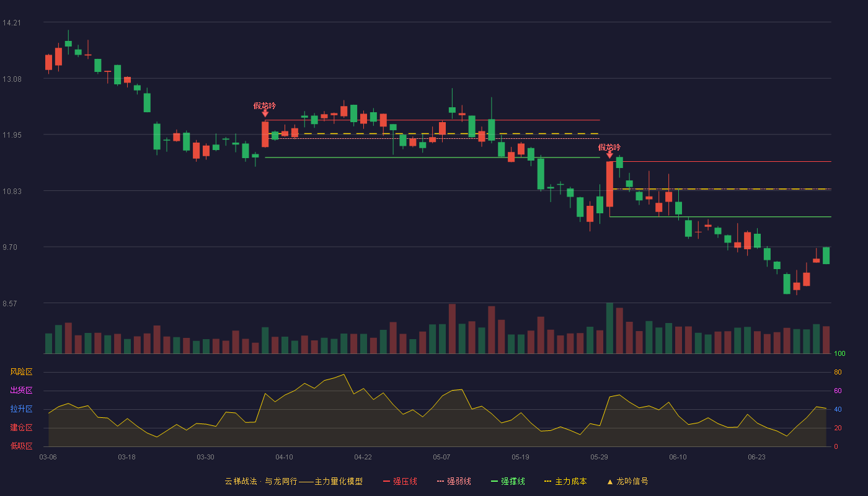Click the tall red candle under April 假龙吟
868x496 pixels.
click(x=265, y=134)
